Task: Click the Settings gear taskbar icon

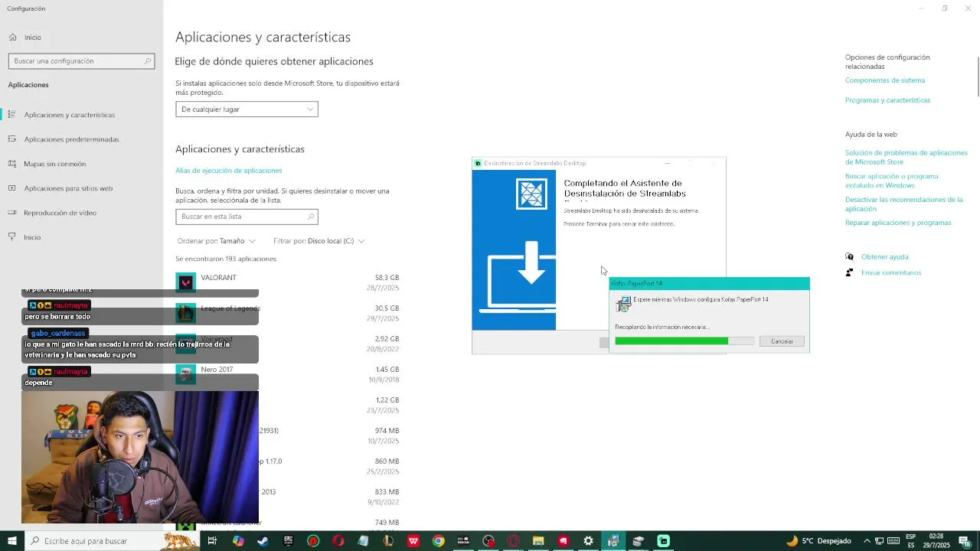Action: point(588,541)
